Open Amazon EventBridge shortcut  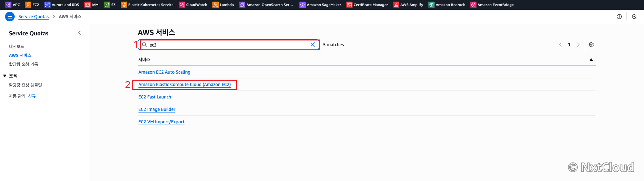click(x=492, y=5)
